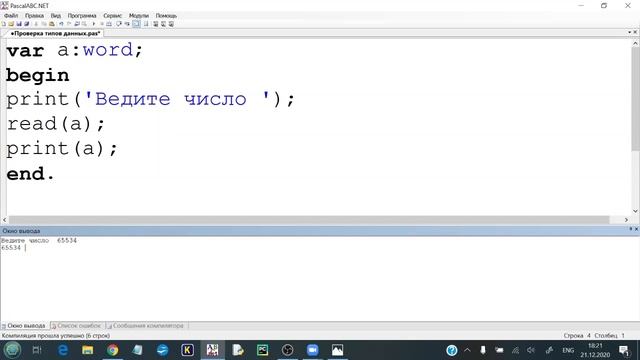Click the 'end.' code line
This screenshot has height=360, width=640.
30,174
